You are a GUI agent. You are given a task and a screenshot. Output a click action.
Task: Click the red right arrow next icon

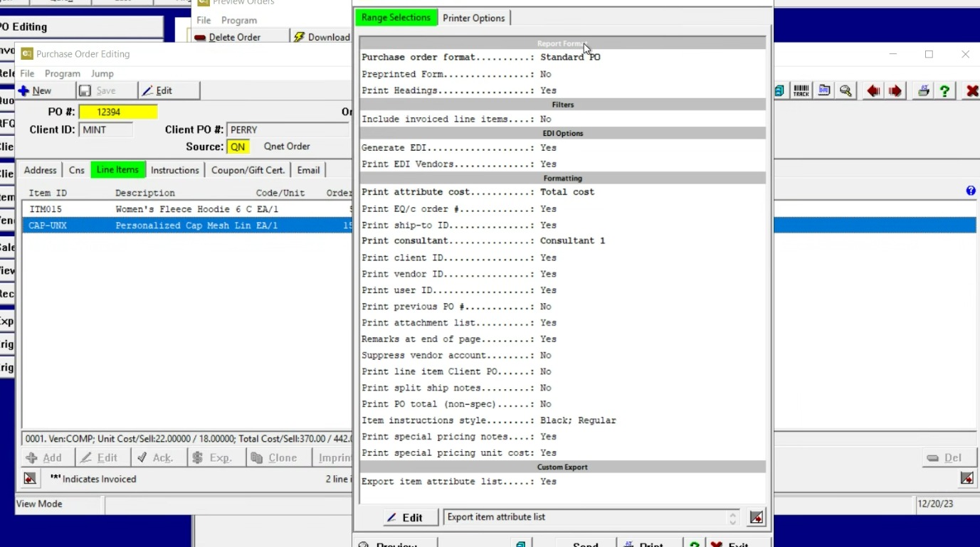(x=895, y=91)
